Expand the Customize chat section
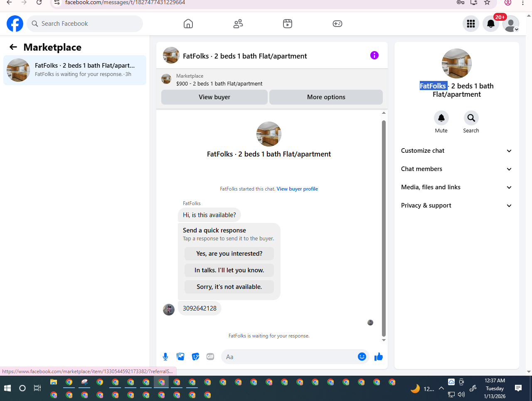Screen dimensions: 532x401 456,151
